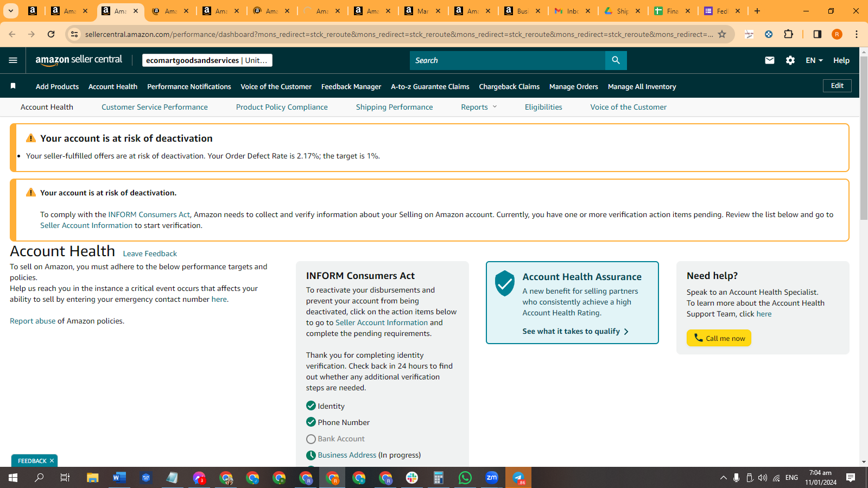Open INFORM Consumers Act link in warning
868x488 pixels.
(x=149, y=214)
